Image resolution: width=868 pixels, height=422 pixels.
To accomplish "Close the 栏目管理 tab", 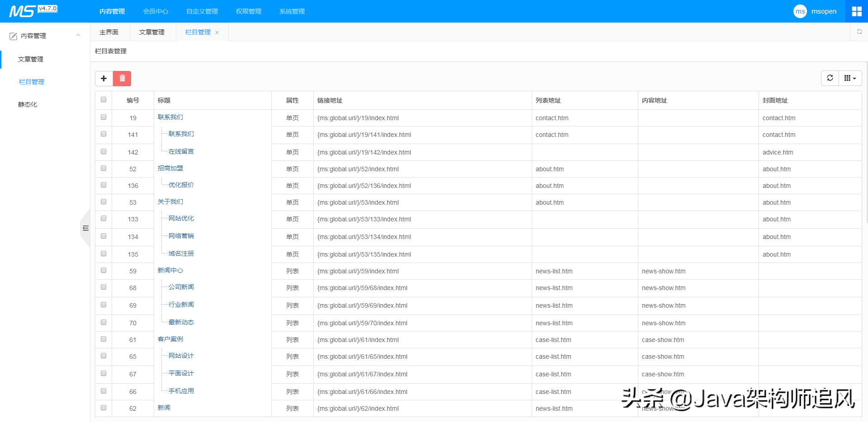I will tap(217, 32).
